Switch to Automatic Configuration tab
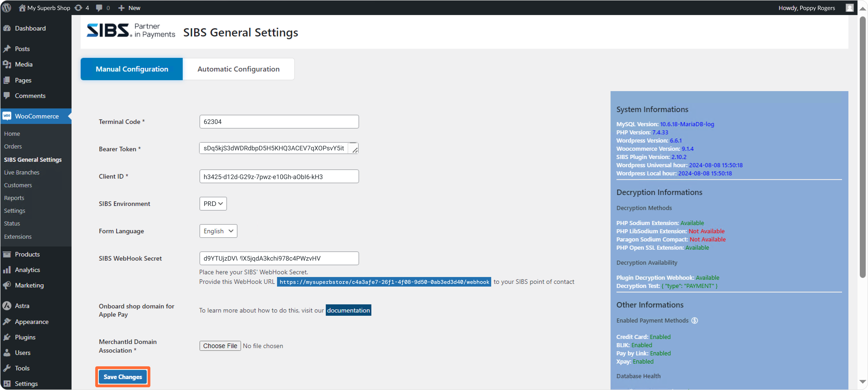 238,69
